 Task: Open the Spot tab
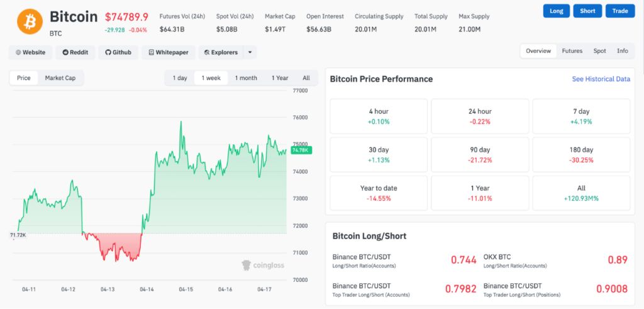coord(600,51)
